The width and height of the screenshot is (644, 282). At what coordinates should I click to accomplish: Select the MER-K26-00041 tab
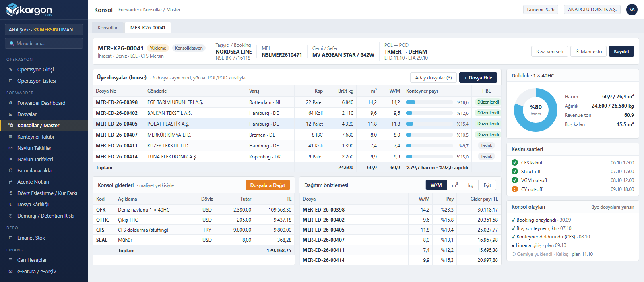(x=148, y=28)
